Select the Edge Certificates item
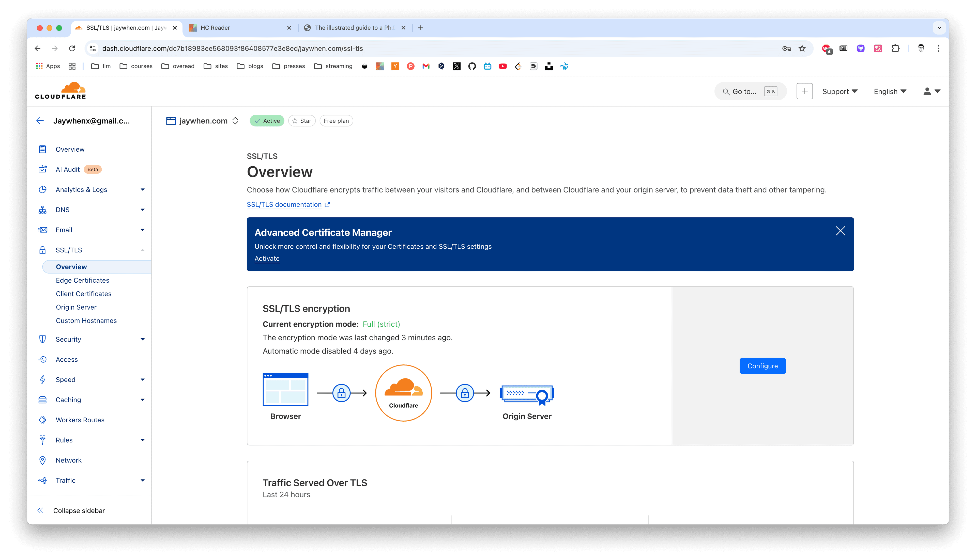 (x=82, y=280)
